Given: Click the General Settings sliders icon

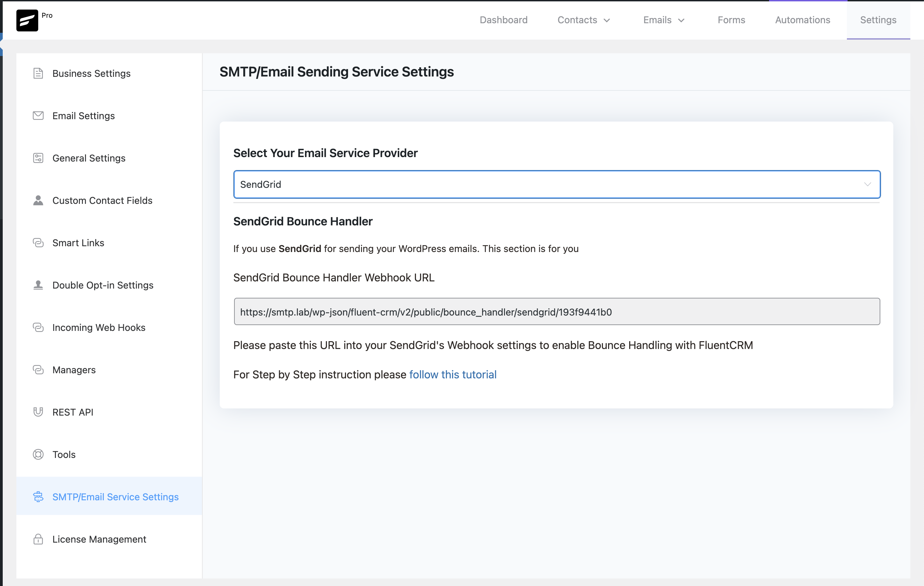Looking at the screenshot, I should [x=38, y=158].
